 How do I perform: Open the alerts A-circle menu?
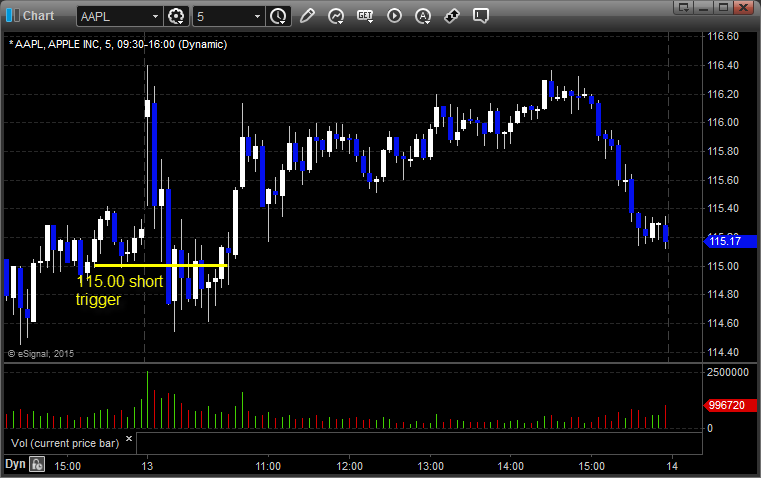[x=423, y=16]
